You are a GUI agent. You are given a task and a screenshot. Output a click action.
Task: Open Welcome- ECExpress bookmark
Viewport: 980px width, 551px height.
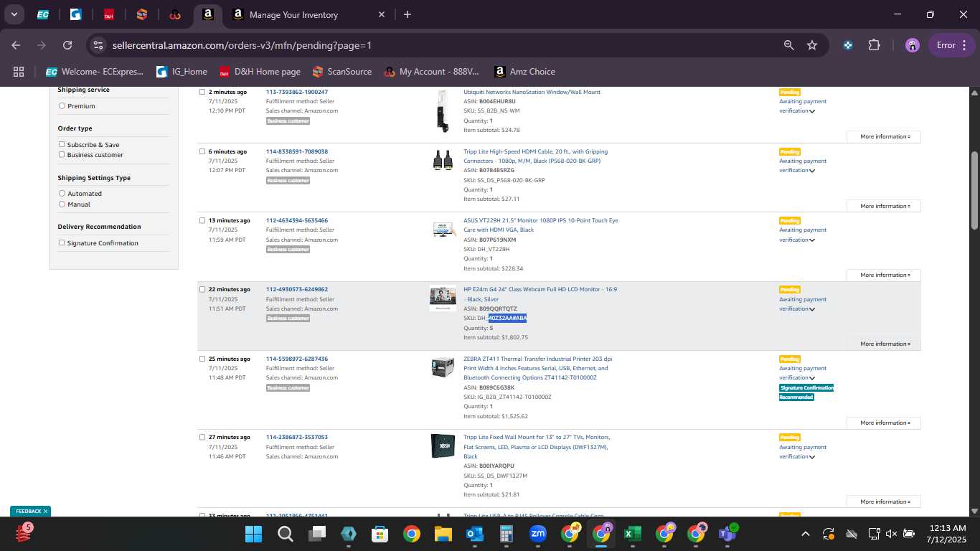95,72
